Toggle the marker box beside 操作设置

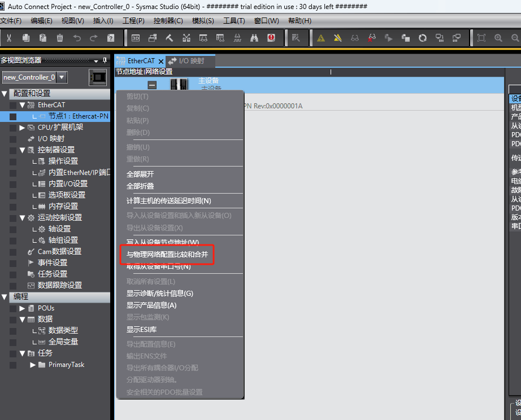point(13,162)
